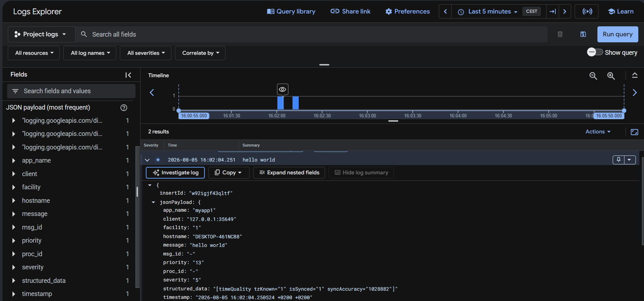644x301 pixels.
Task: Click Investigate log button
Action: (175, 173)
